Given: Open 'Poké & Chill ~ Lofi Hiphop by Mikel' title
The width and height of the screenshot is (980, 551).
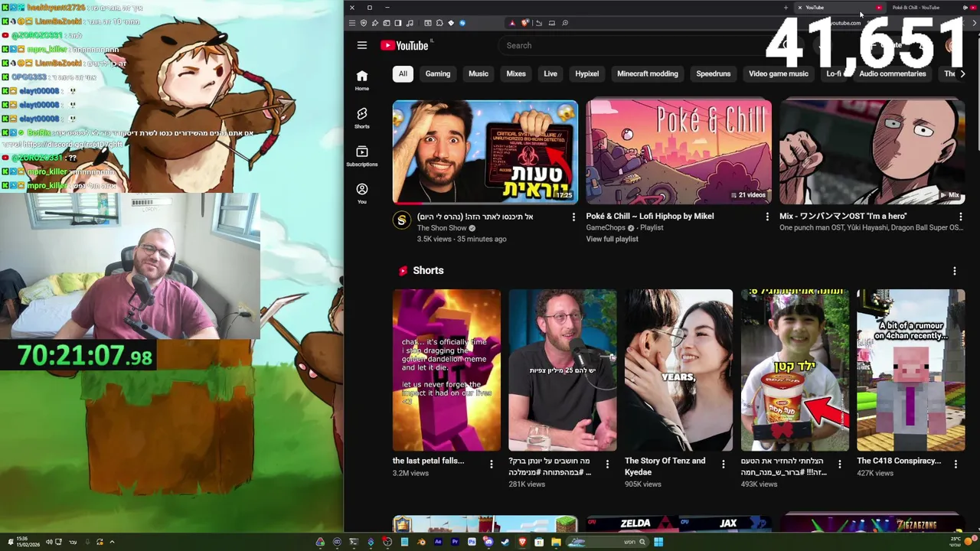Looking at the screenshot, I should point(650,216).
